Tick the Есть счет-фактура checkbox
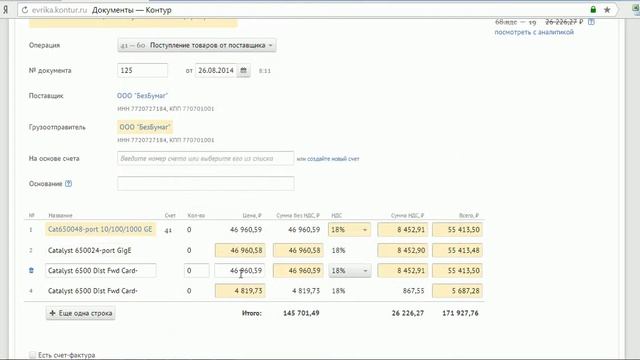 [32, 355]
